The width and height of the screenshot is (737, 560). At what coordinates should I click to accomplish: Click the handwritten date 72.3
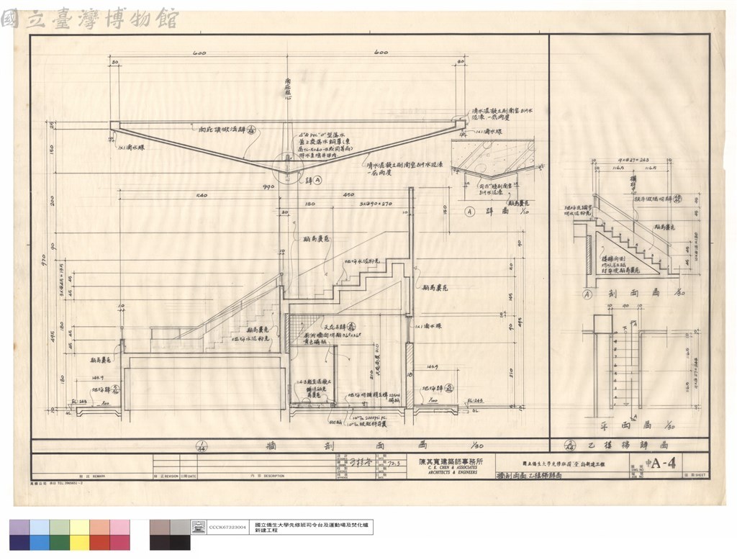click(394, 464)
